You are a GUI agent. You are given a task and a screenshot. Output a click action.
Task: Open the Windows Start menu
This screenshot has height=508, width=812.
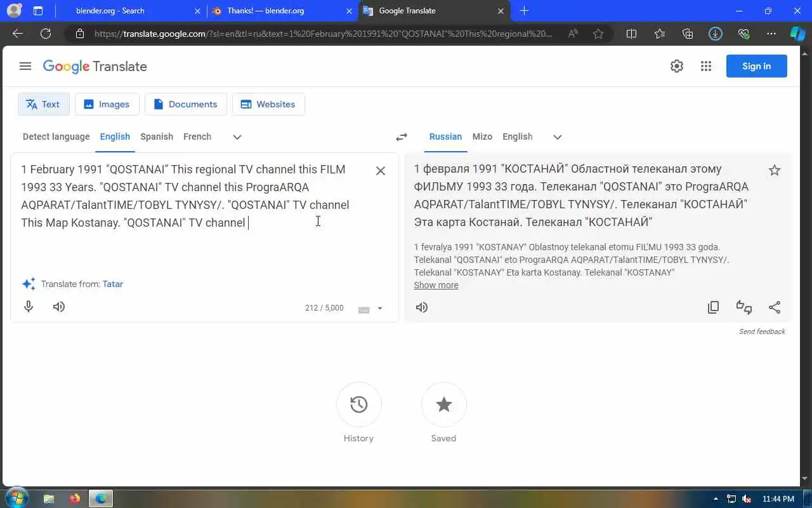17,498
